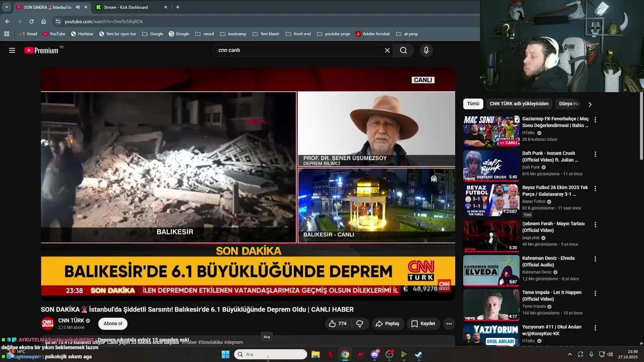Show hidden system tray icons
Screen dimensions: 644x362
click(570, 354)
